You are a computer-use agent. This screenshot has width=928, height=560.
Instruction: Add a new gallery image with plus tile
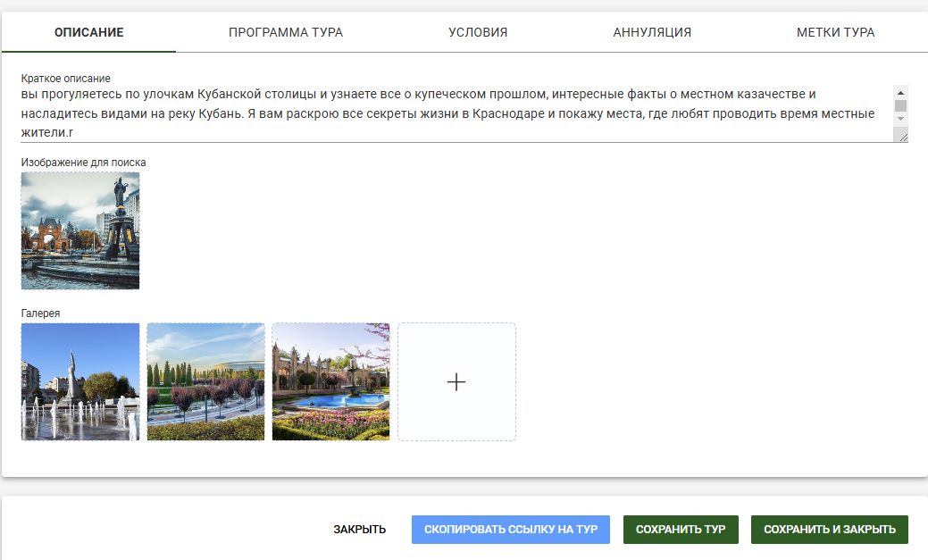click(457, 382)
